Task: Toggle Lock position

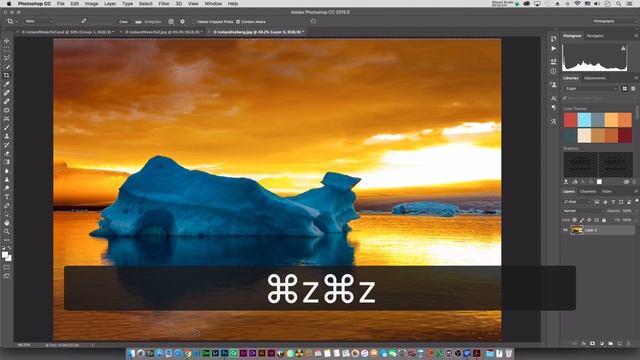Action: (589, 220)
